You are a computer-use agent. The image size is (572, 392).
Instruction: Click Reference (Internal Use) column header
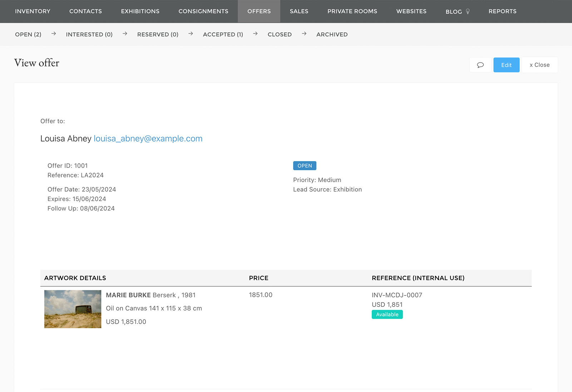pyautogui.click(x=418, y=278)
